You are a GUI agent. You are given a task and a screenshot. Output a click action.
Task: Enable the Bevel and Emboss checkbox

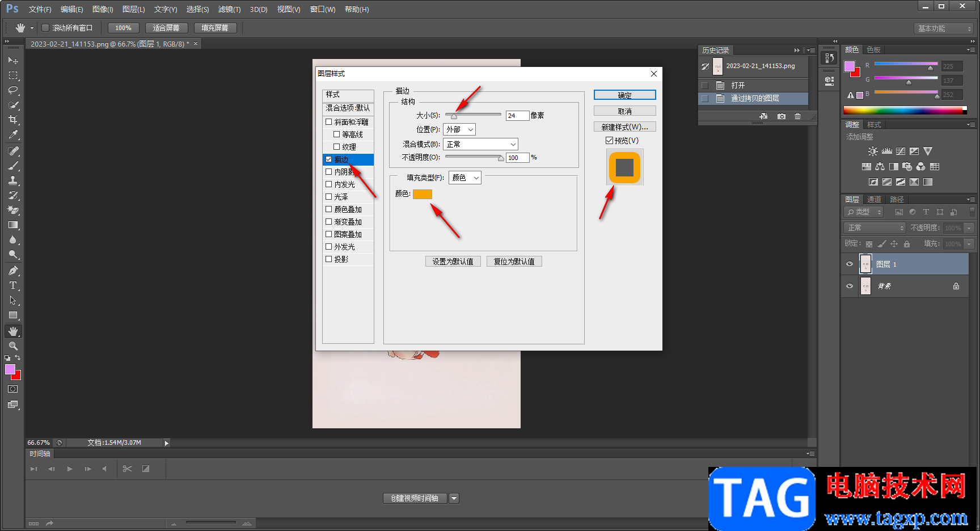(x=328, y=121)
